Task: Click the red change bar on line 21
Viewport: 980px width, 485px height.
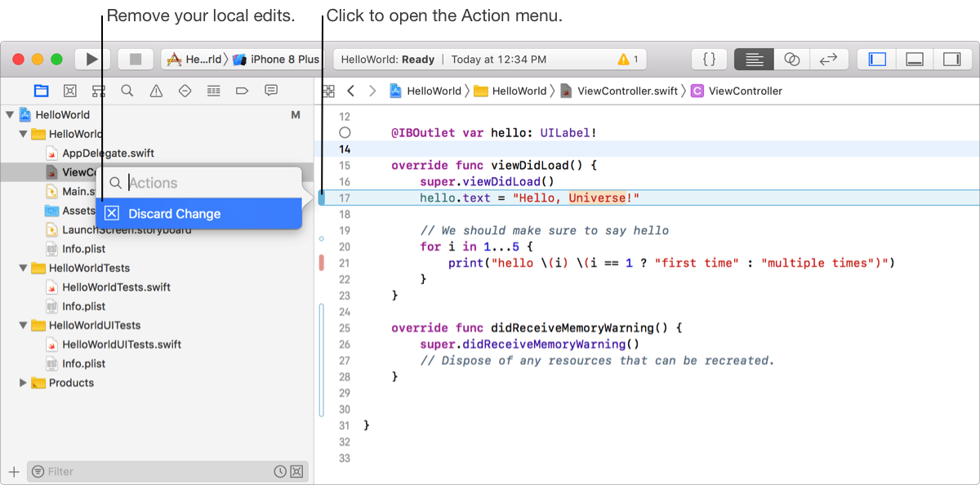Action: (322, 263)
